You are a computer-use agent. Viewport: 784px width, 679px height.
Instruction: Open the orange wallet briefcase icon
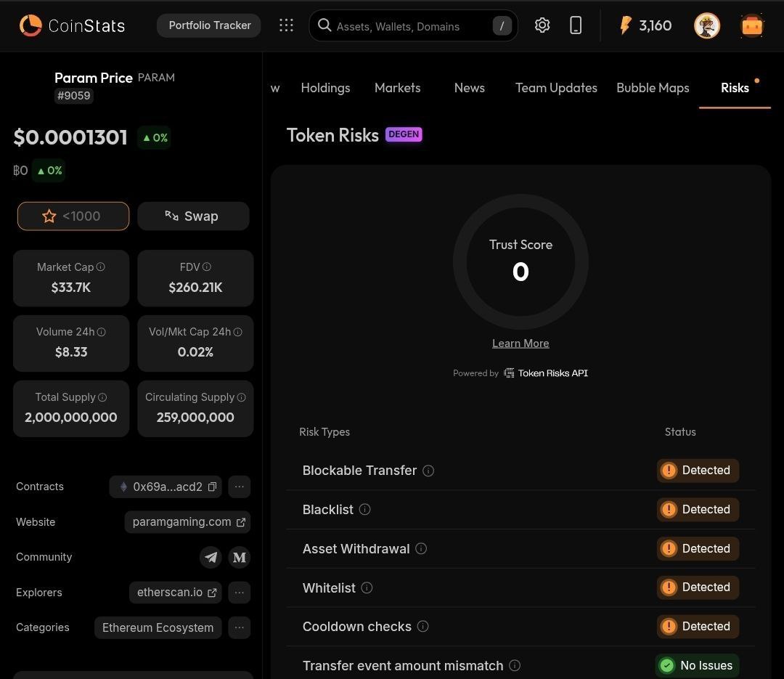click(x=751, y=25)
